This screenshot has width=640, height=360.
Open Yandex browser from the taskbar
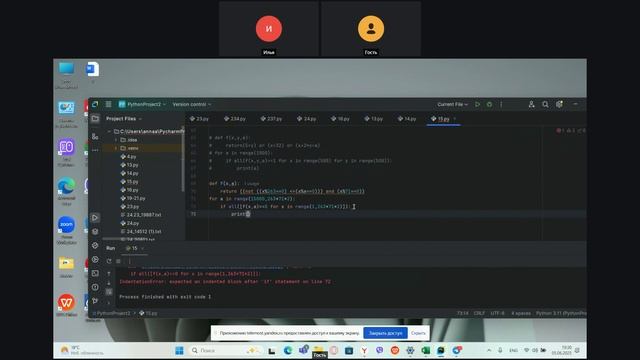pos(364,351)
